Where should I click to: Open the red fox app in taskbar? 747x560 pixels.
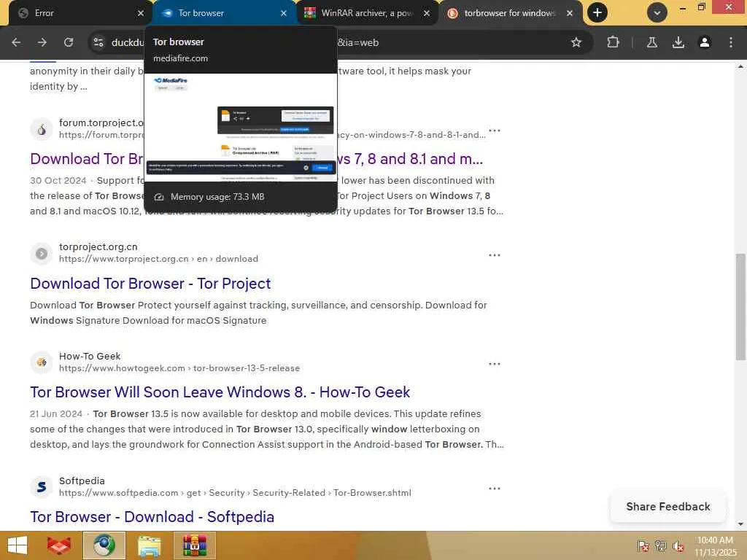(59, 545)
